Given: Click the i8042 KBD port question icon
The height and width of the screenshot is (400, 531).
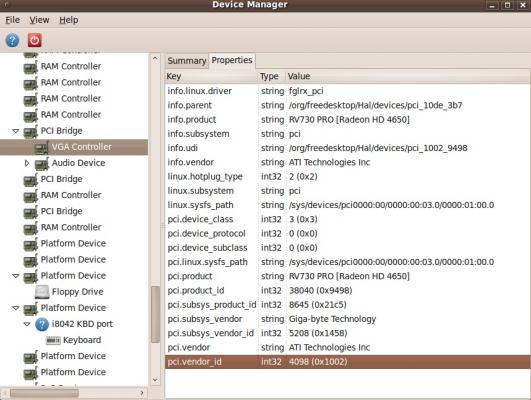Looking at the screenshot, I should (42, 324).
